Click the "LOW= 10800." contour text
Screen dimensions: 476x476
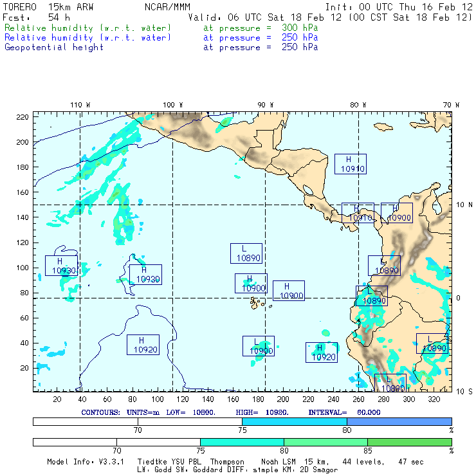(190, 412)
